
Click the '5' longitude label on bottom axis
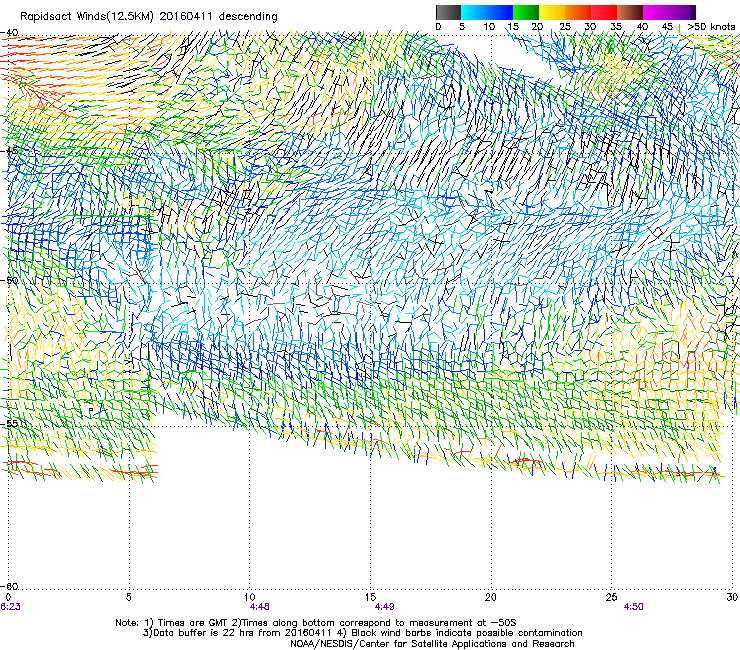[129, 597]
